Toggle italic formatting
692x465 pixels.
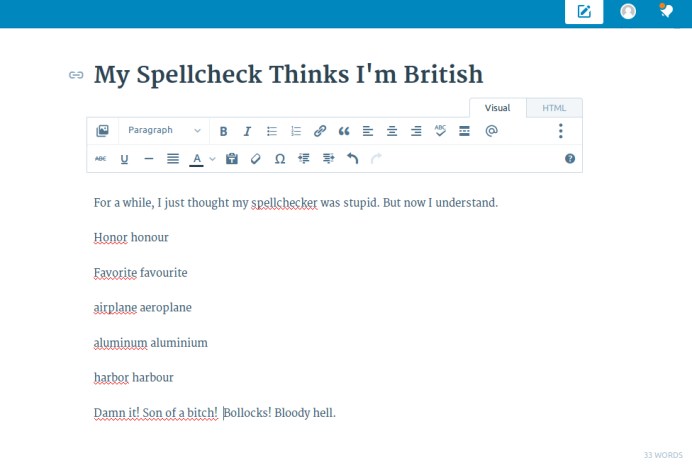[247, 131]
